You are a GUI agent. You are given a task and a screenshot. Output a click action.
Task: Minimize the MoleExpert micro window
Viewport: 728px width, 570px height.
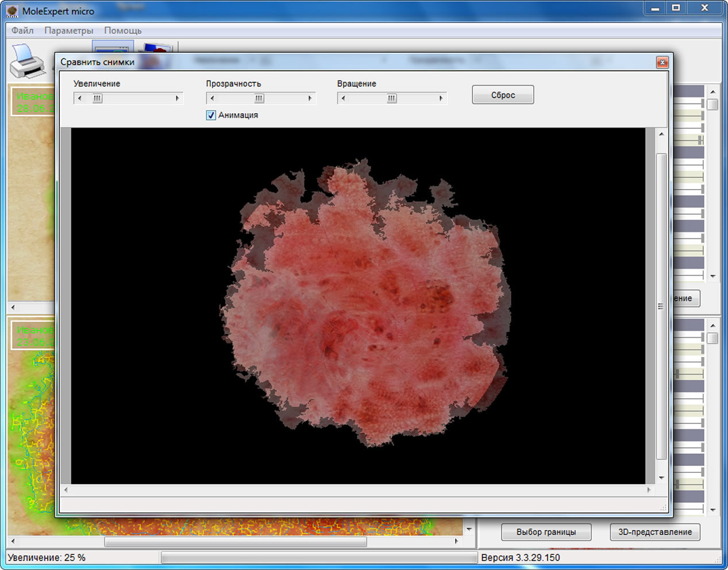coord(655,8)
